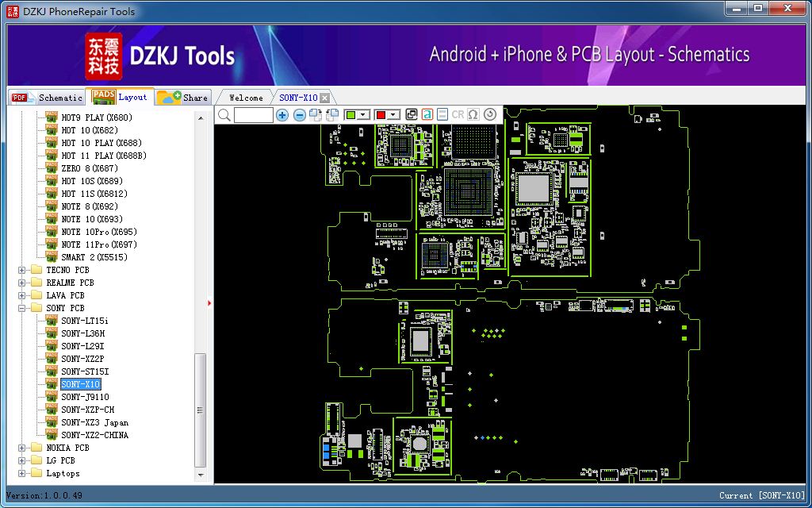Select SONY-XZ2P in tree
812x508 pixels.
point(82,359)
